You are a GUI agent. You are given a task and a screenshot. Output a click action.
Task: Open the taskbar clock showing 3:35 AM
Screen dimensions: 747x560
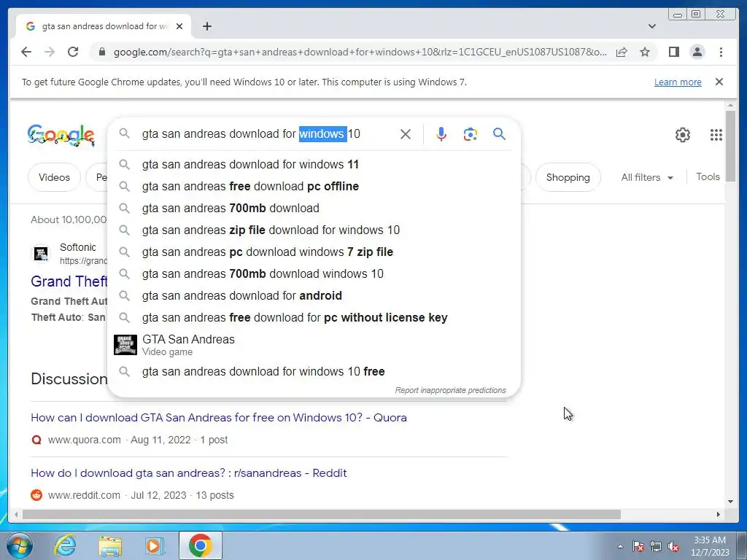click(709, 546)
